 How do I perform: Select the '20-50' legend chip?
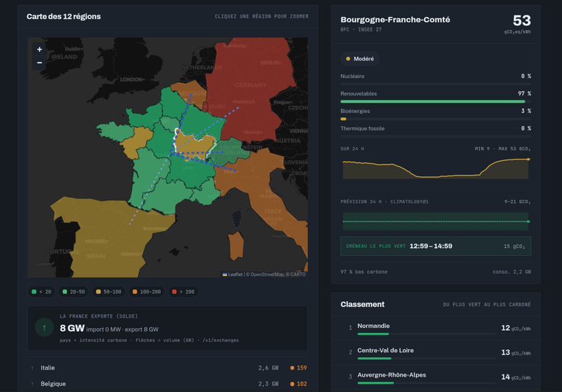coord(74,292)
